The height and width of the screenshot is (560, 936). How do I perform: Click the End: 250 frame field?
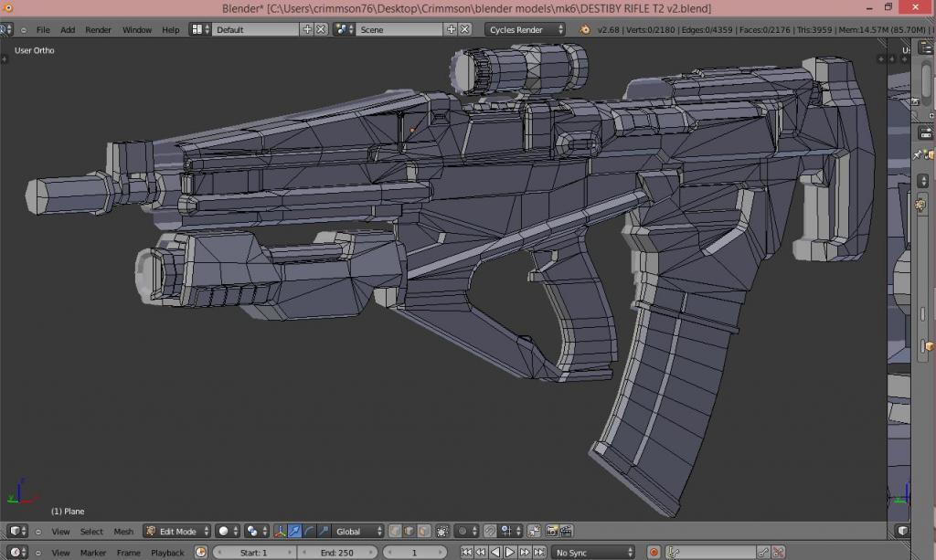[336, 553]
